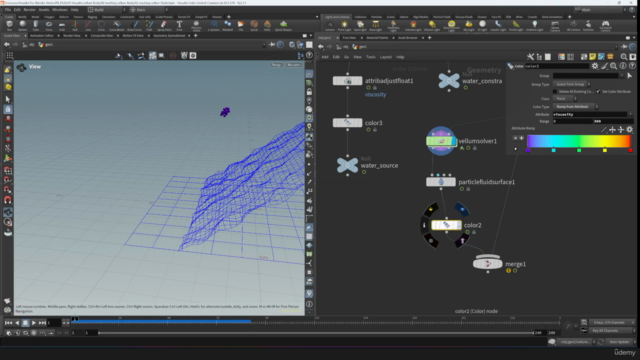Viewport: 640px width, 360px height.
Task: Switch to the Geometry Spreadsheet tab
Action: [169, 36]
